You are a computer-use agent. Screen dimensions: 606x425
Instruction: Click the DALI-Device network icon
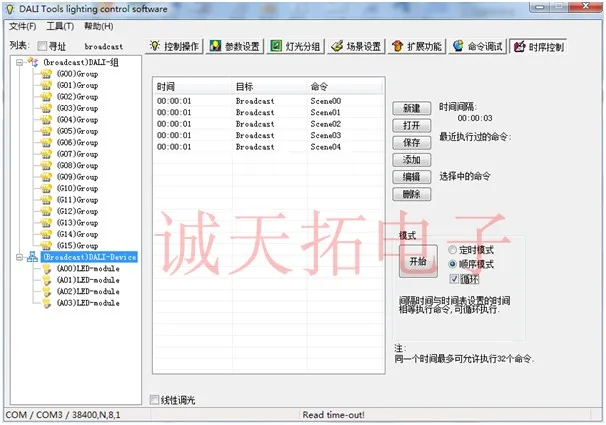tap(32, 257)
